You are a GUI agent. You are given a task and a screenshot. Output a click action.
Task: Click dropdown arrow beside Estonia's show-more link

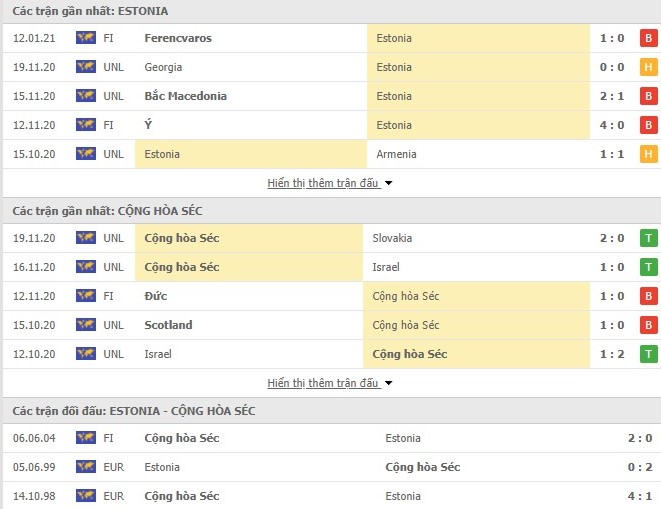point(389,183)
